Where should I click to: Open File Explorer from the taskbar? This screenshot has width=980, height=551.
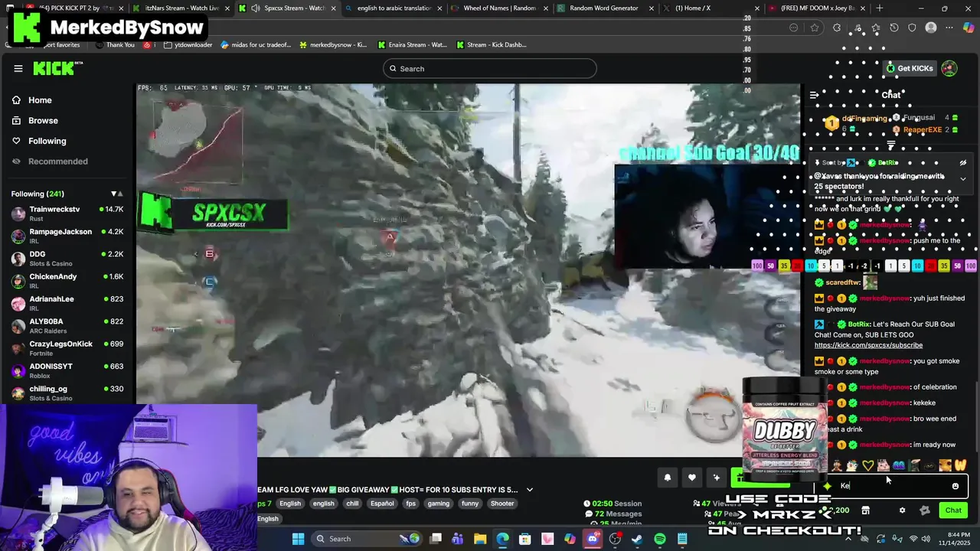click(480, 539)
